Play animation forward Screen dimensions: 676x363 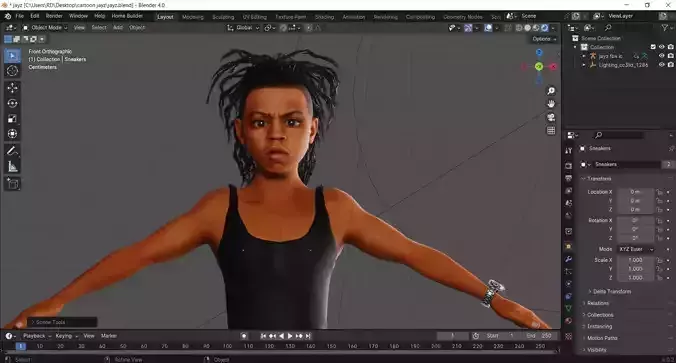pyautogui.click(x=290, y=336)
